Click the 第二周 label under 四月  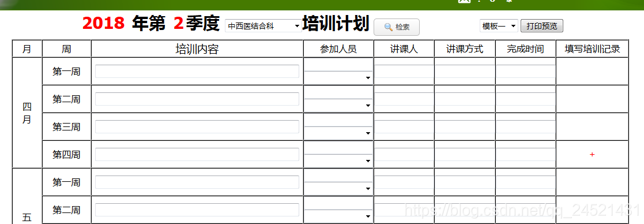[66, 99]
